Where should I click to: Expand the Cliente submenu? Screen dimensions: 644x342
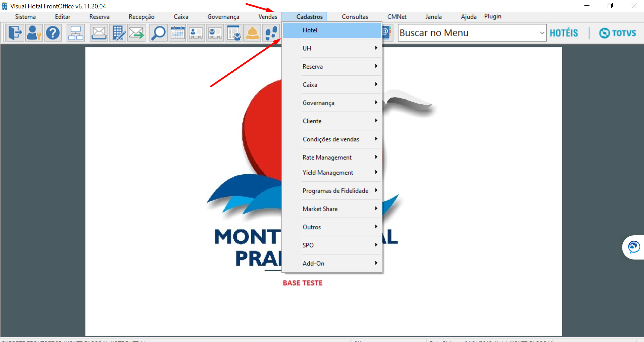[x=332, y=121]
